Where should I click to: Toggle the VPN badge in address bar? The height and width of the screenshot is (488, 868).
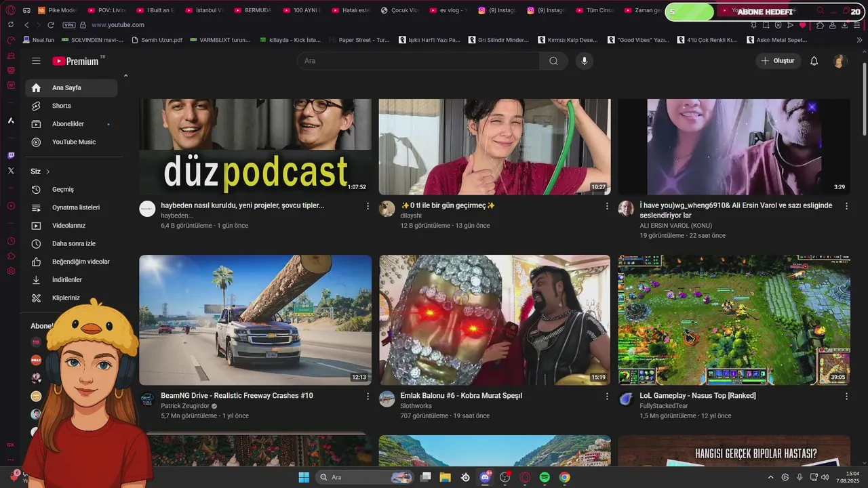(68, 25)
